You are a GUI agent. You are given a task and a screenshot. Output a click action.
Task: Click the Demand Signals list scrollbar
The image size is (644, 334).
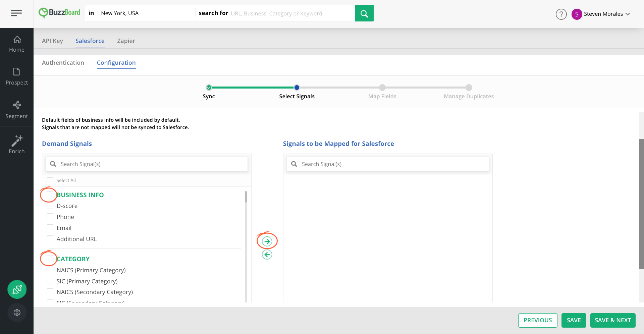click(246, 197)
